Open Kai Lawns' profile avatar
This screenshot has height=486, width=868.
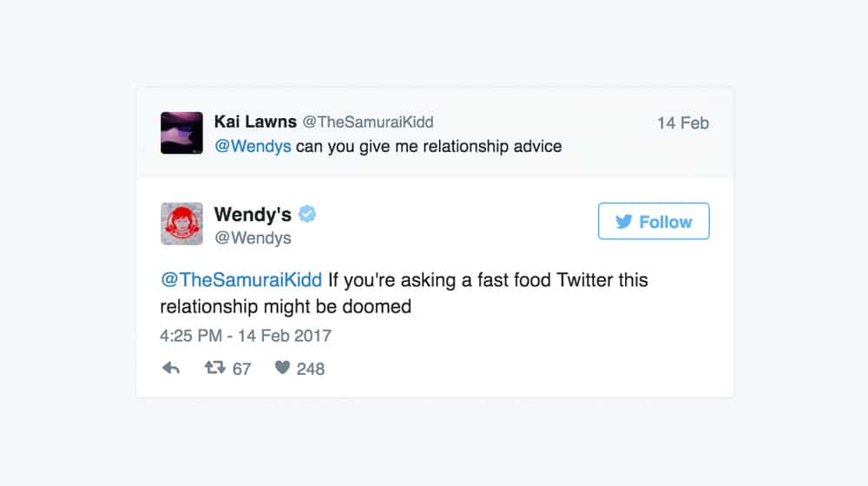(181, 133)
